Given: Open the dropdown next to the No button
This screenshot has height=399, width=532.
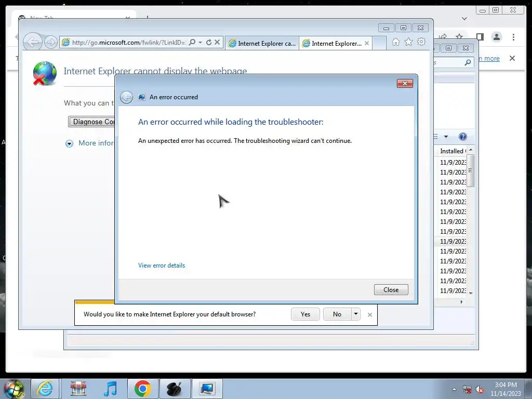Looking at the screenshot, I should point(355,314).
